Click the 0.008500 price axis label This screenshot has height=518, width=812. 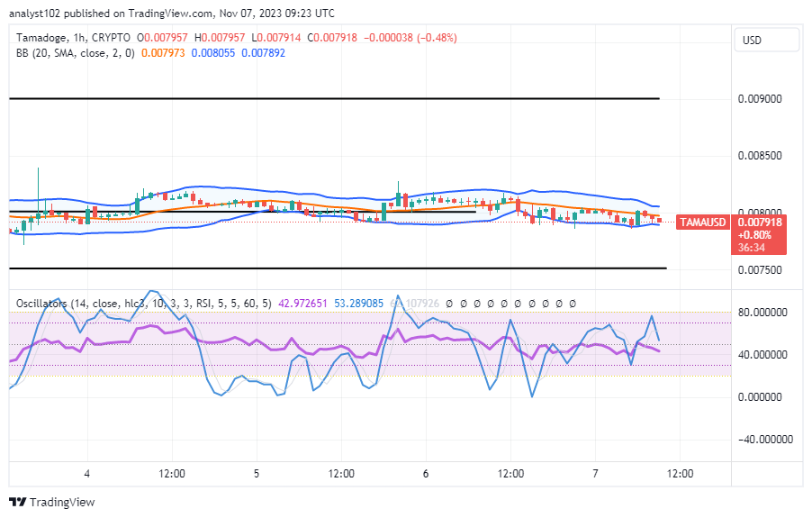(760, 155)
